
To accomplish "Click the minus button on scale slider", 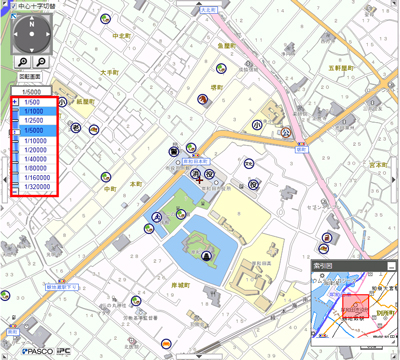I will point(15,192).
